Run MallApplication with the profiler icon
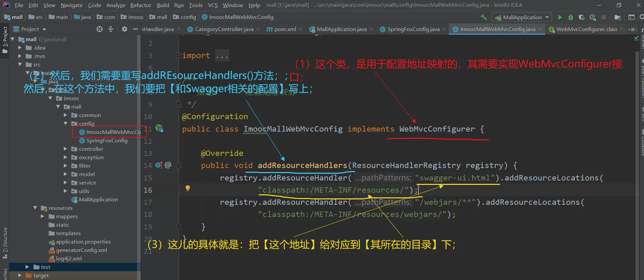Image resolution: width=644 pixels, height=280 pixels. 593,17
